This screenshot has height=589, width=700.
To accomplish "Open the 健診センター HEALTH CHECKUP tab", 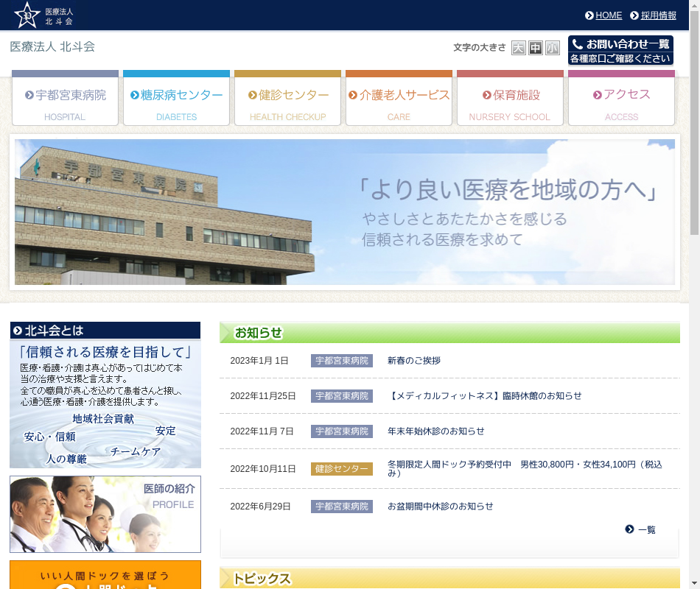I will [287, 99].
